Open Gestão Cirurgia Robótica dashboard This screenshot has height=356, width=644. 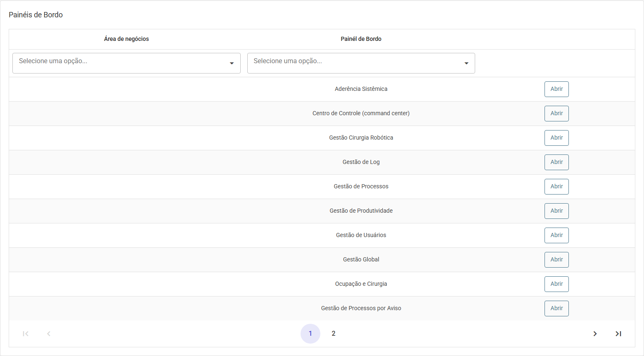pyautogui.click(x=556, y=138)
